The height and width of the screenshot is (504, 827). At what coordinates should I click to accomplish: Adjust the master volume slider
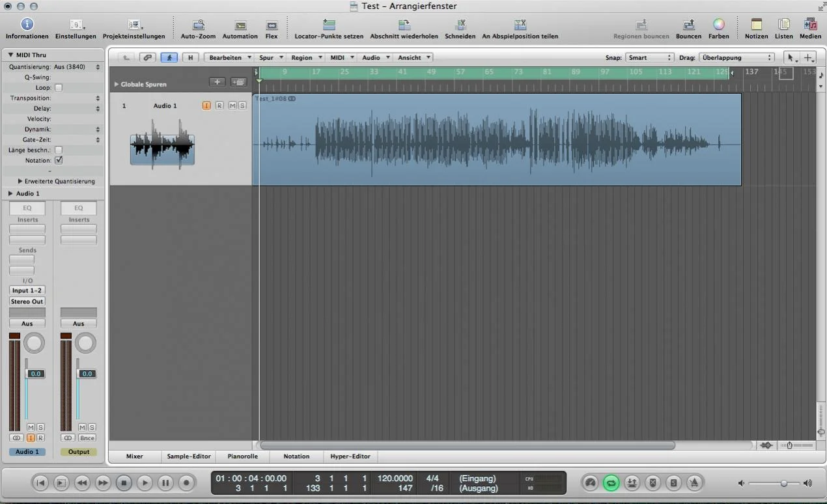783,483
